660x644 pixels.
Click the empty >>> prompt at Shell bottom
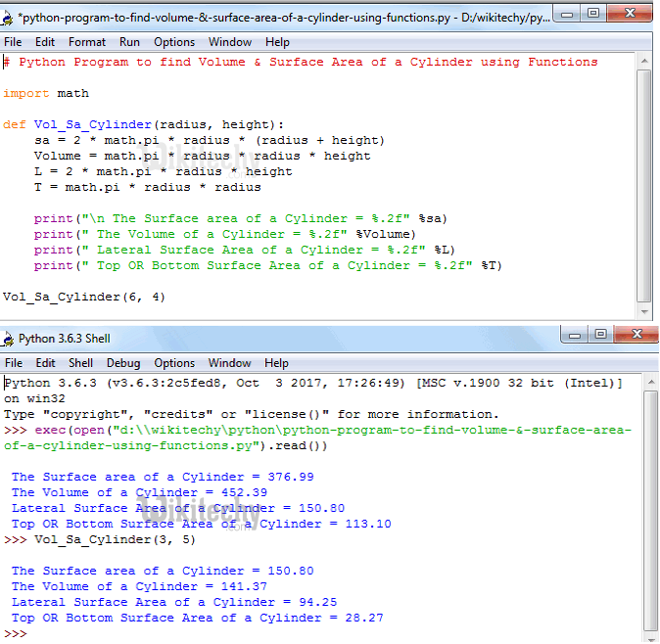[39, 634]
